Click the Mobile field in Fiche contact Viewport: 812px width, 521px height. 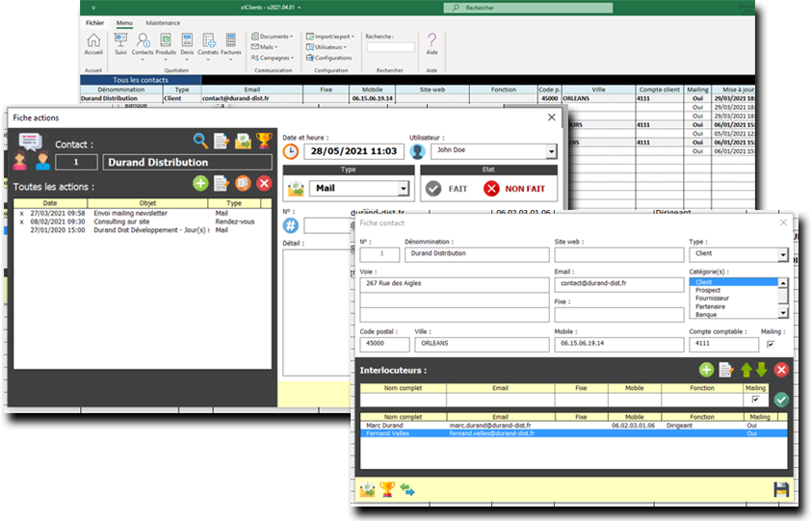pos(618,344)
